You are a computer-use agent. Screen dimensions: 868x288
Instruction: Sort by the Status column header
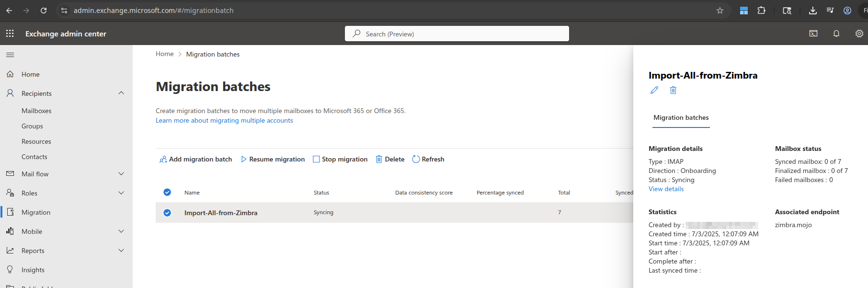point(321,193)
